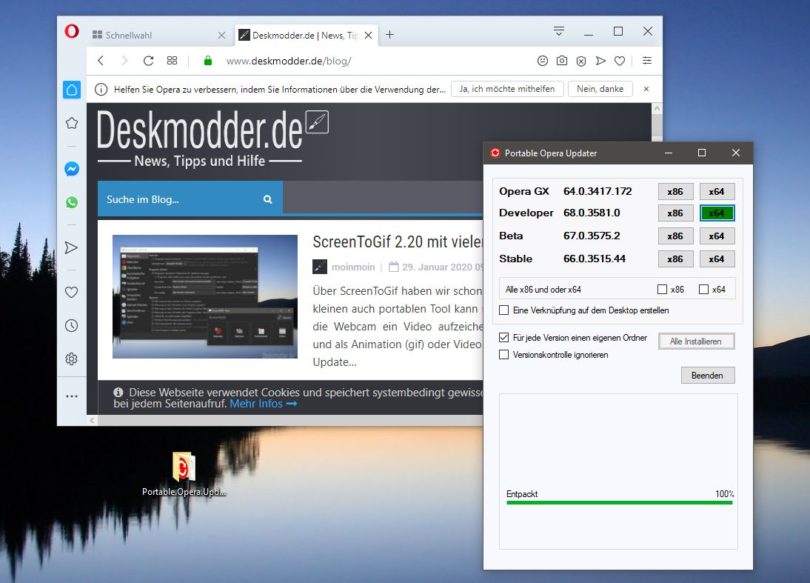Download Opera GX x64
This screenshot has width=810, height=583.
pos(716,192)
